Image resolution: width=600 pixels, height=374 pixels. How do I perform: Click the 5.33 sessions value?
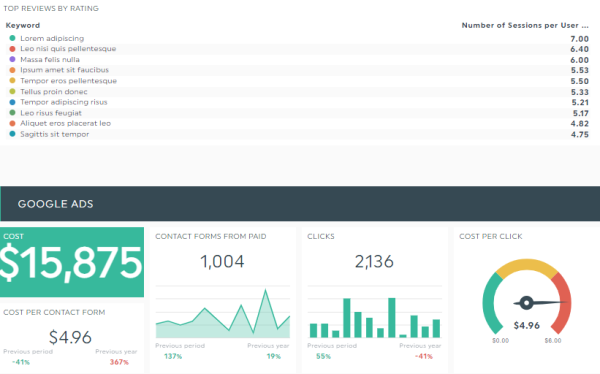(580, 92)
